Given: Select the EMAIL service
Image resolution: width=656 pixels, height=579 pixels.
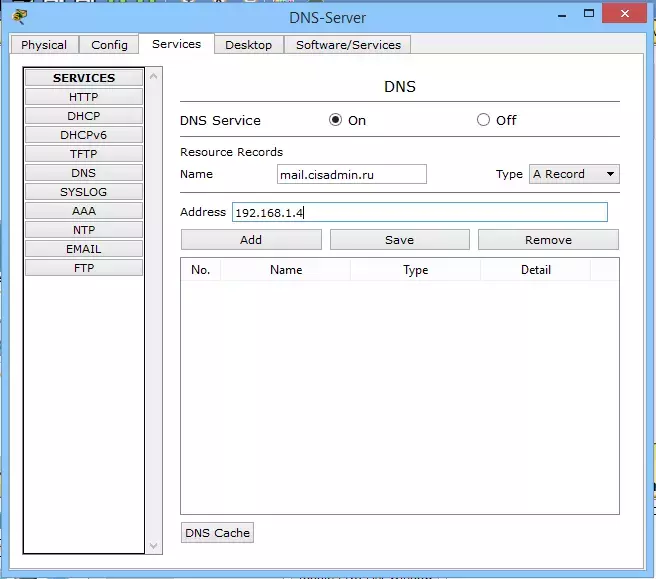Looking at the screenshot, I should [84, 249].
